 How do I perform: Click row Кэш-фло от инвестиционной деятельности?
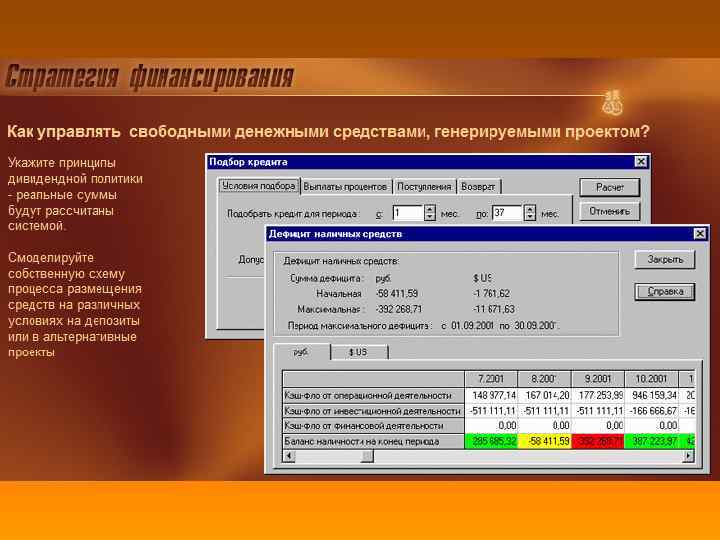[x=373, y=411]
